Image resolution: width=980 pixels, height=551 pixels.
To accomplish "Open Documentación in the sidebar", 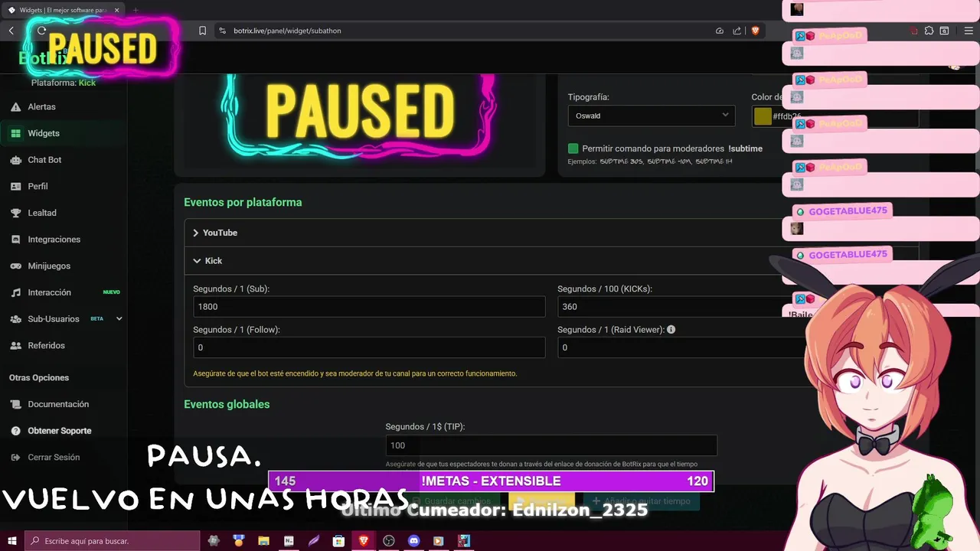I will [x=58, y=404].
